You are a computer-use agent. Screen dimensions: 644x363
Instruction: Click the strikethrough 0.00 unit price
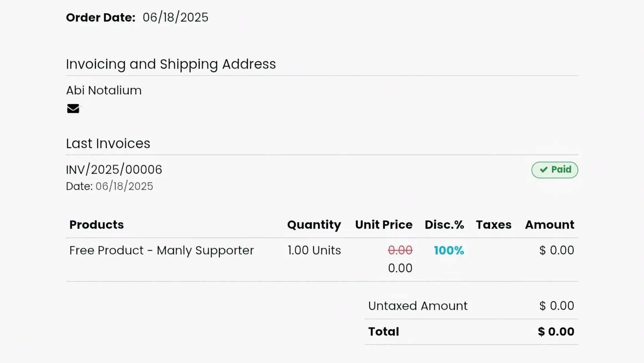pyautogui.click(x=400, y=250)
